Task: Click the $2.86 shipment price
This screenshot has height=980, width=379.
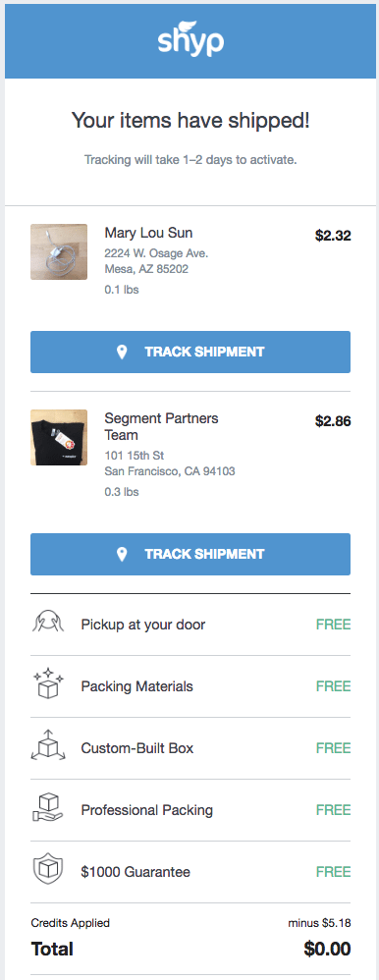Action: (x=333, y=421)
